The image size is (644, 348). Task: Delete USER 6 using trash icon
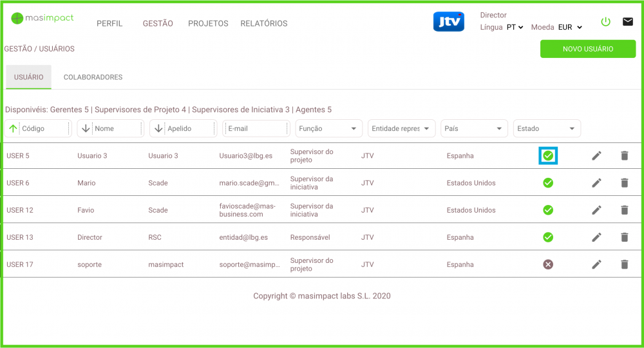[x=624, y=183]
